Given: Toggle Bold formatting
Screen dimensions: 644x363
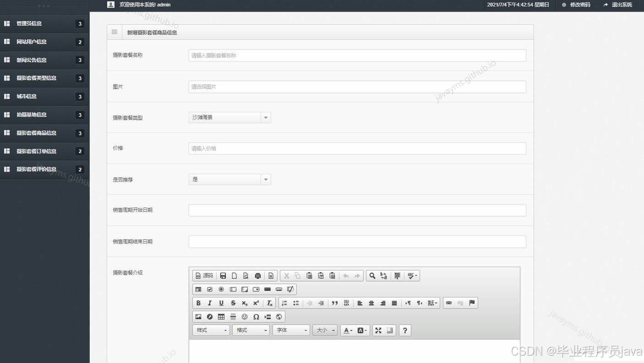Looking at the screenshot, I should point(198,303).
